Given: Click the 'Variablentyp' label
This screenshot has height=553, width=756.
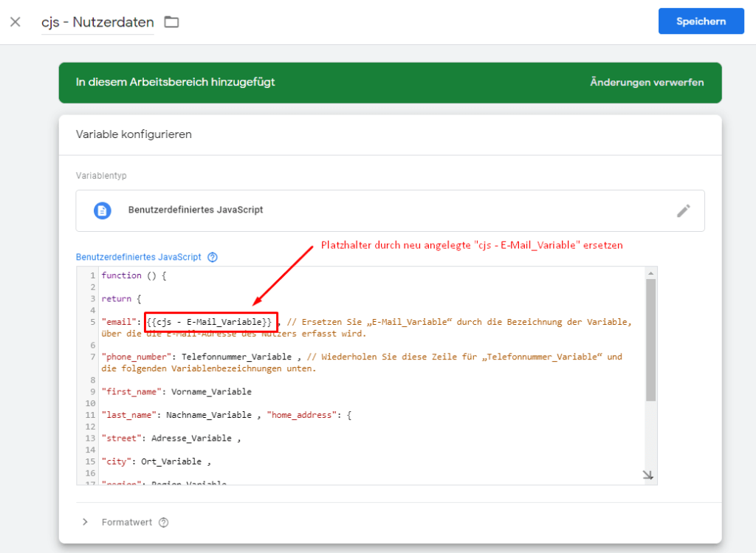Looking at the screenshot, I should pos(101,176).
